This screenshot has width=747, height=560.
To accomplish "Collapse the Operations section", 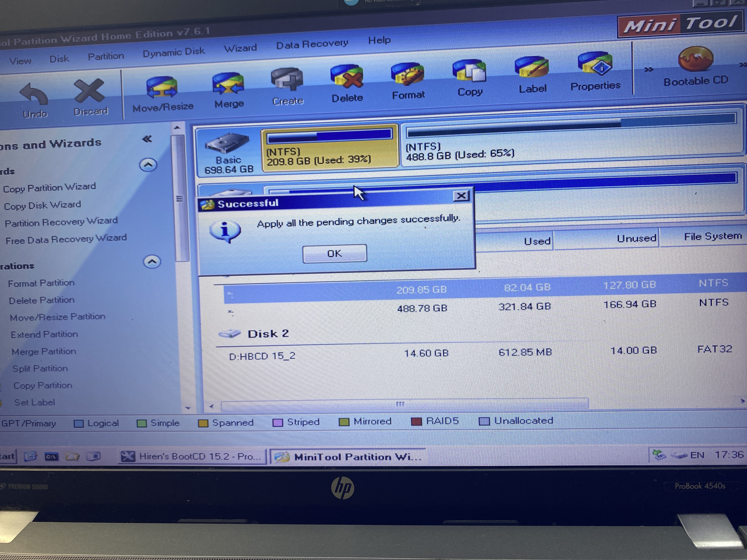I will [152, 262].
